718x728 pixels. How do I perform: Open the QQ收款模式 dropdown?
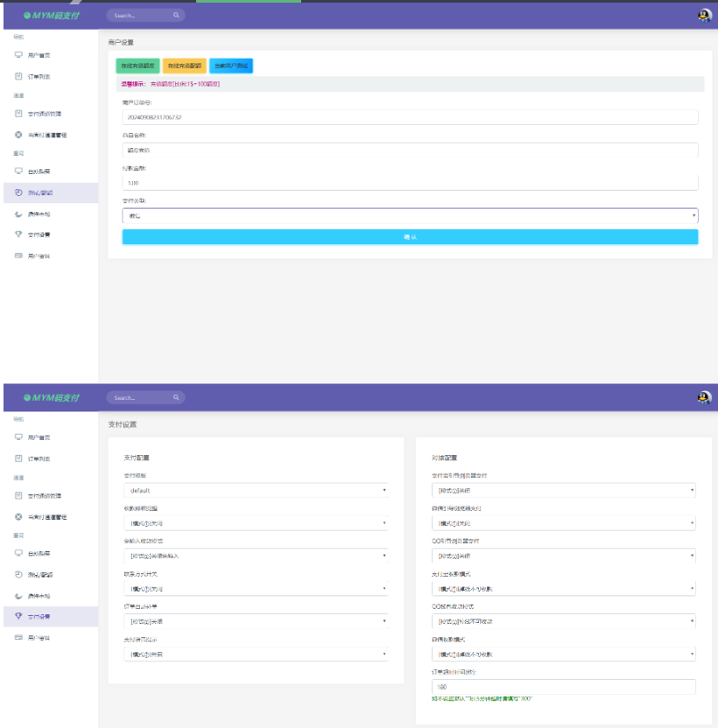pos(564,621)
